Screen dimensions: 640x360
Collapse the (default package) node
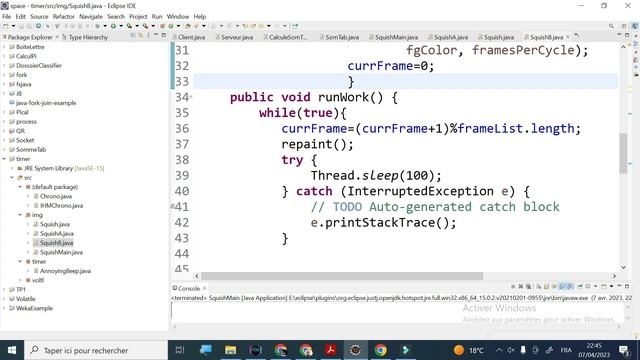[x=20, y=187]
